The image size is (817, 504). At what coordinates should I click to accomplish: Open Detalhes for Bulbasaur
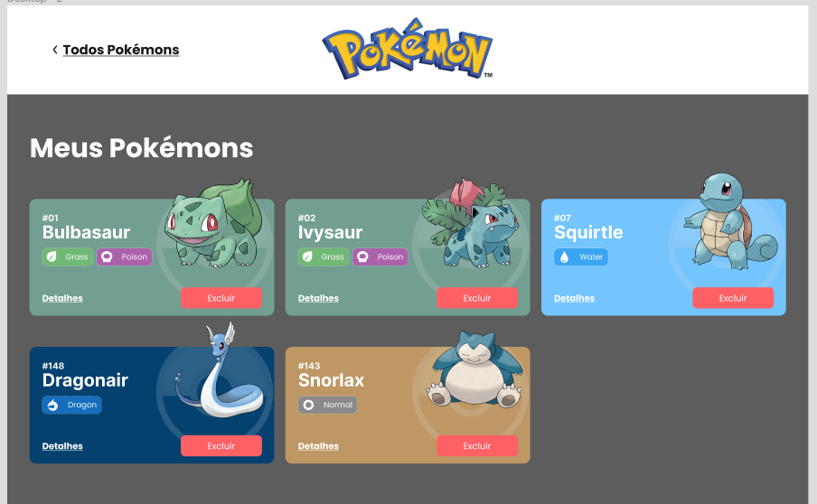pos(62,298)
